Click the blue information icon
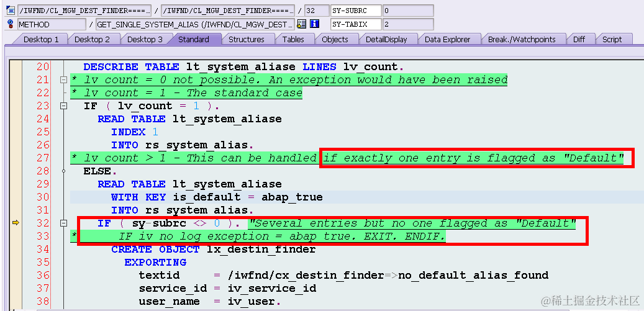644x311 pixels. pyautogui.click(x=315, y=24)
